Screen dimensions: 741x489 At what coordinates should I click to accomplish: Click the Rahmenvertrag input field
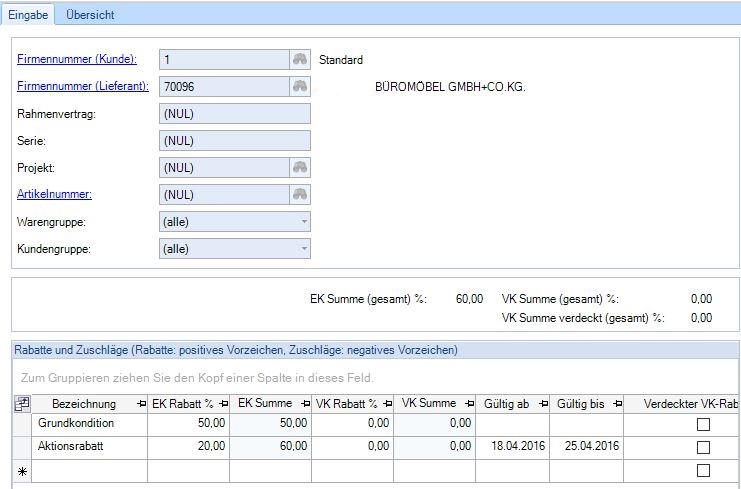pyautogui.click(x=234, y=114)
